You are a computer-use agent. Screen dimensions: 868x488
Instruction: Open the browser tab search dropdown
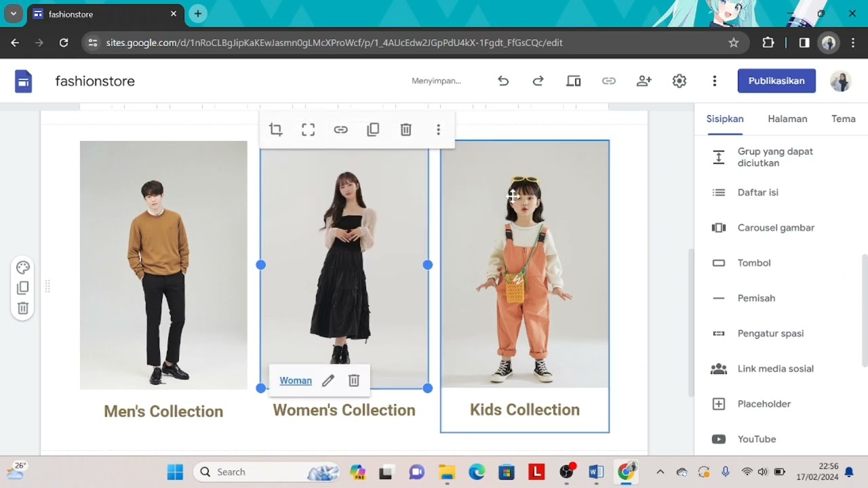pyautogui.click(x=13, y=14)
